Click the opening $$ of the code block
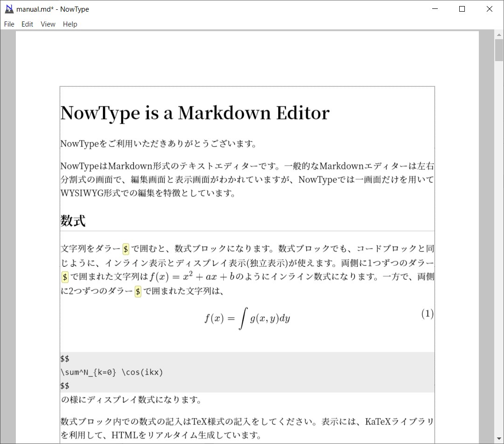Image resolution: width=504 pixels, height=444 pixels. (x=65, y=359)
